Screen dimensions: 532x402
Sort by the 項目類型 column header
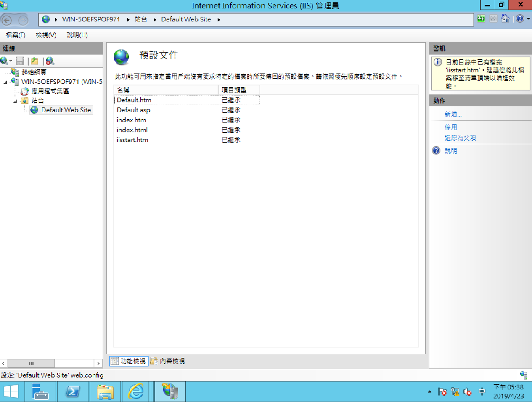point(239,90)
